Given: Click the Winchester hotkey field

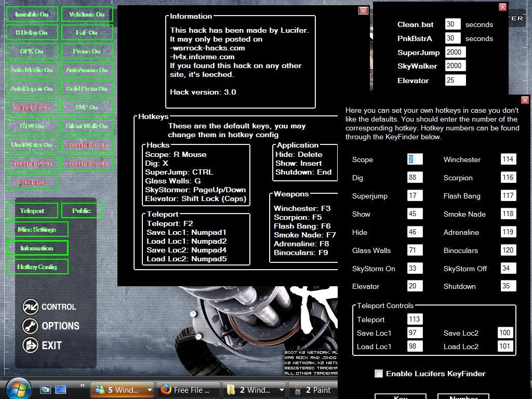Looking at the screenshot, I should pyautogui.click(x=508, y=159).
